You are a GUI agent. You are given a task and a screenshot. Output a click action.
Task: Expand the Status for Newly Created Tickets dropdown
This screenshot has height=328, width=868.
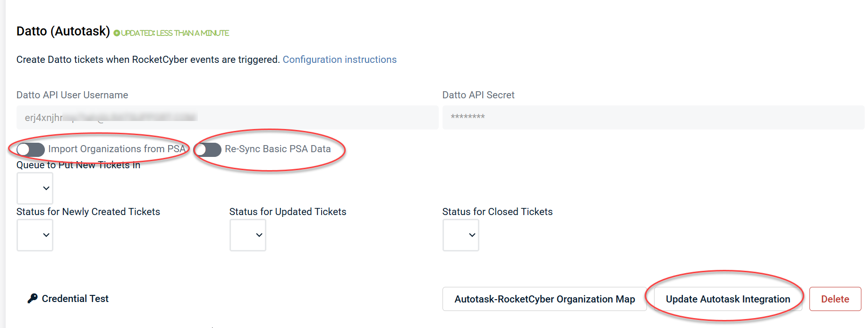(x=35, y=235)
